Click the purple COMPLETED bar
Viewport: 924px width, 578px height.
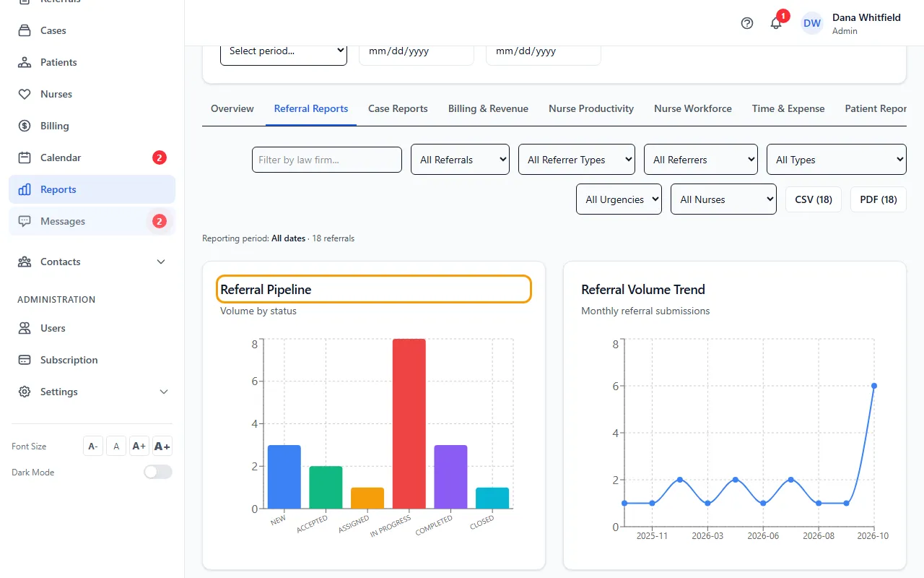(x=450, y=477)
